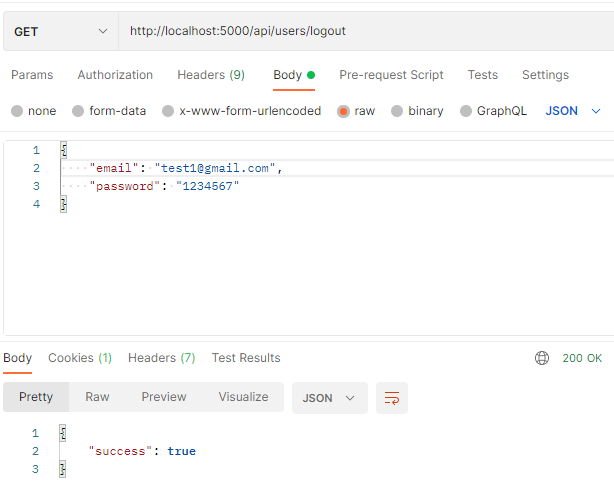Click line number 1 in request editor
The height and width of the screenshot is (501, 614).
click(x=36, y=150)
